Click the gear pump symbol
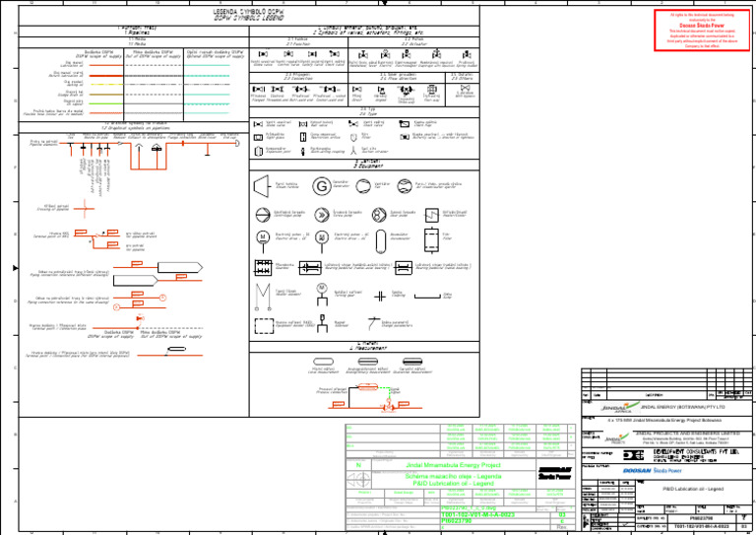This screenshot has height=535, width=756. coord(379,215)
